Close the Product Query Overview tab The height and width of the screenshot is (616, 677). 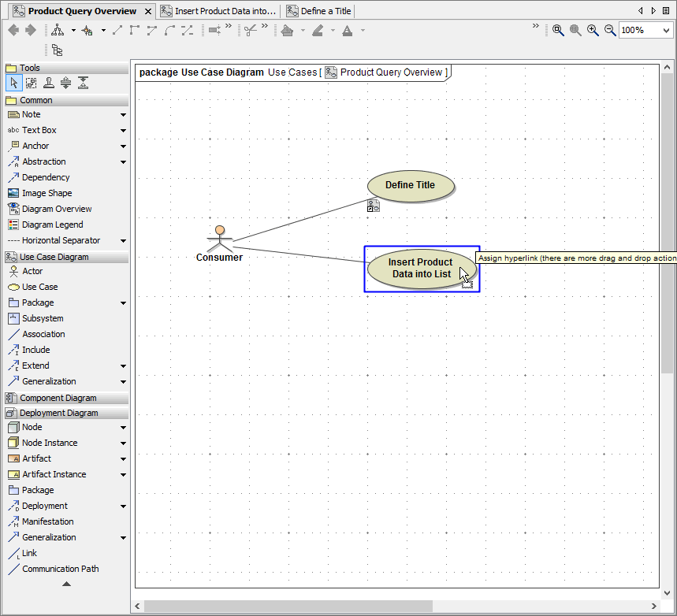[148, 12]
